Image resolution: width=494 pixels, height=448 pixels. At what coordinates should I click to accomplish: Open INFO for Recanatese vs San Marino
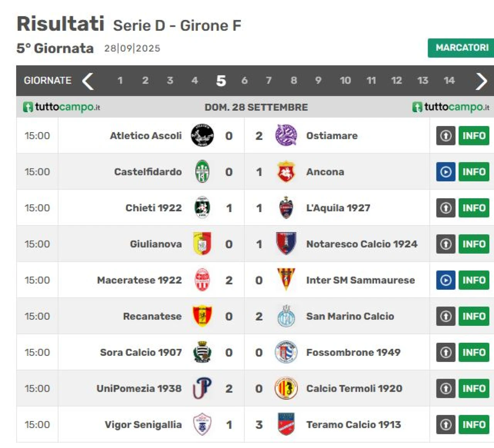tap(474, 316)
